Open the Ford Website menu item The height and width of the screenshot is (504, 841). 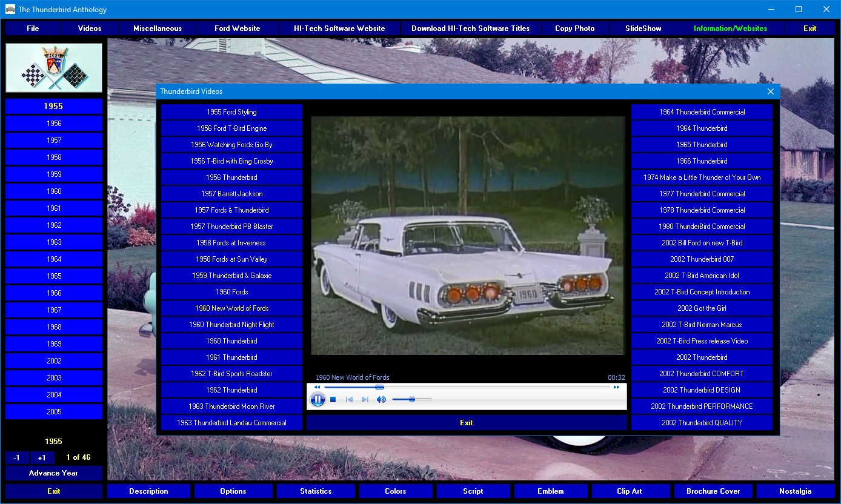click(238, 28)
